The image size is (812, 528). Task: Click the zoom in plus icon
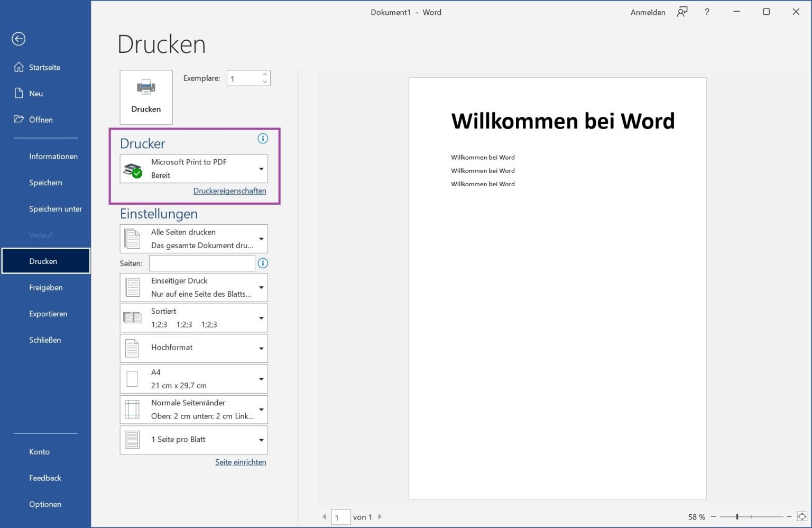tap(789, 517)
